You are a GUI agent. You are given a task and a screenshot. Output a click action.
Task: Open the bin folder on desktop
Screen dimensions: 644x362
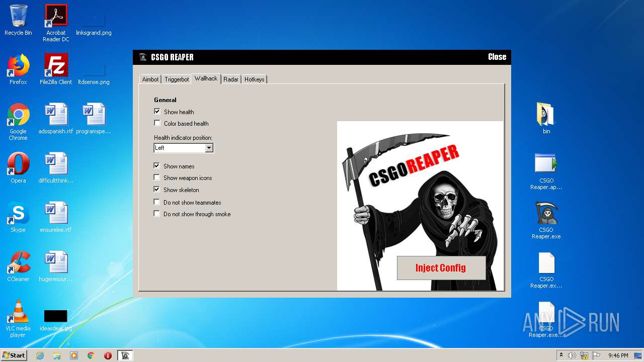(546, 119)
